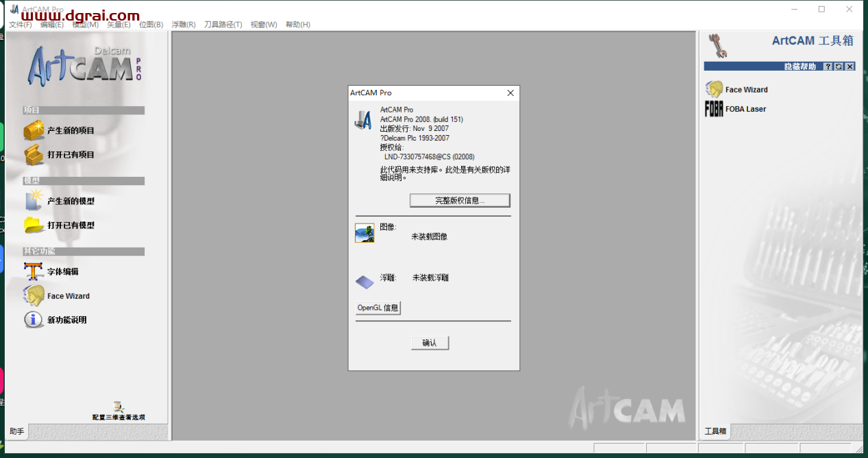Click the 隐藏帮助 link in the toolbox
The height and width of the screenshot is (458, 868).
[800, 67]
